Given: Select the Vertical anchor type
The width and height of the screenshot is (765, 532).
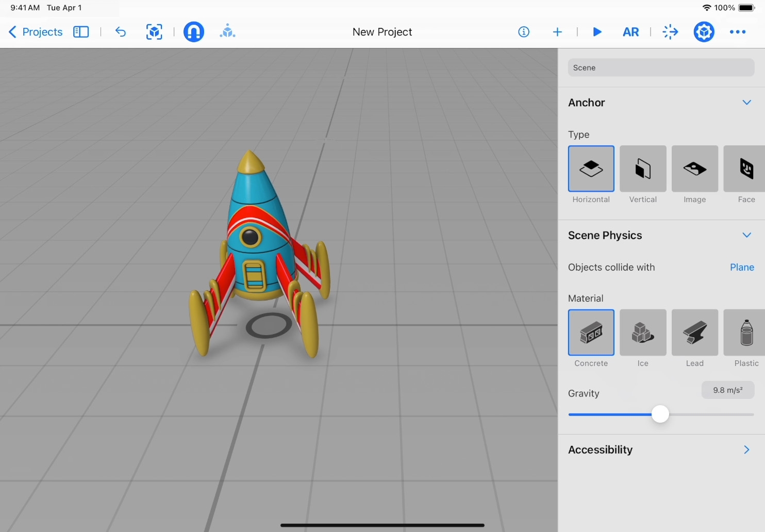Looking at the screenshot, I should point(643,169).
